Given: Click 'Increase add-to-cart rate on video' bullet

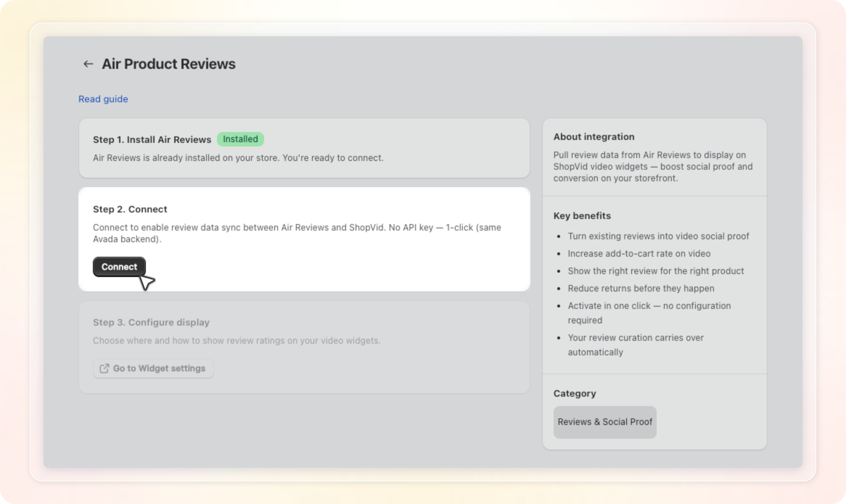Looking at the screenshot, I should pyautogui.click(x=639, y=253).
